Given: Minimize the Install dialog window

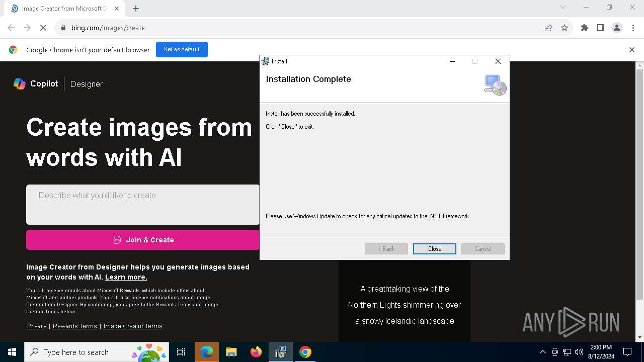Looking at the screenshot, I should pos(452,61).
